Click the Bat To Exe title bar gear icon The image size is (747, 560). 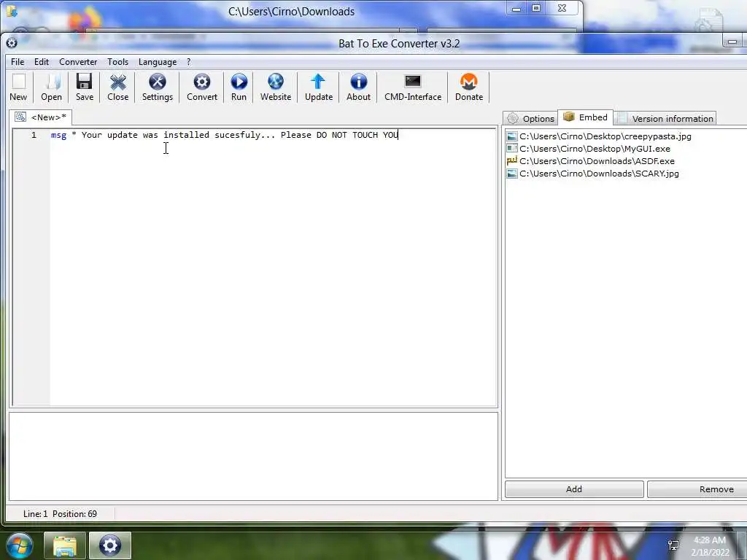click(x=12, y=43)
